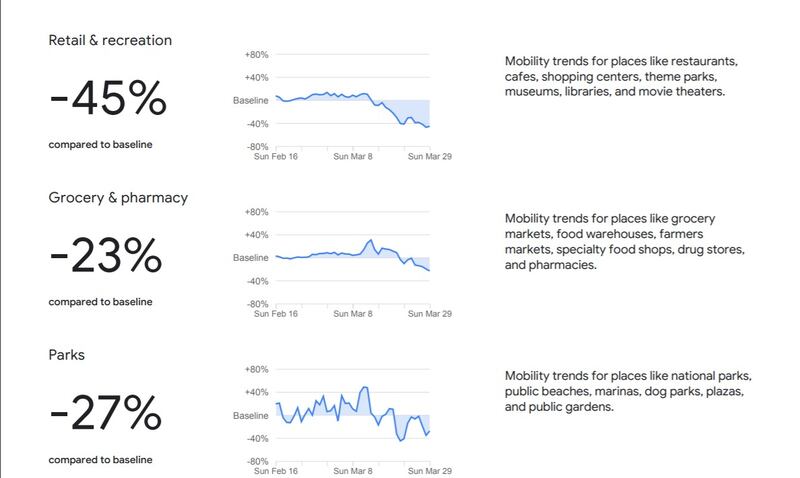
Task: Click "compared to baseline" under -23%
Action: point(100,302)
